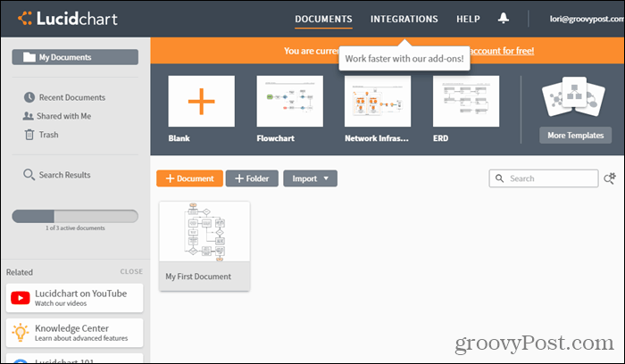Select the Documents tab
Viewport: 625px width, 364px height.
click(x=323, y=19)
